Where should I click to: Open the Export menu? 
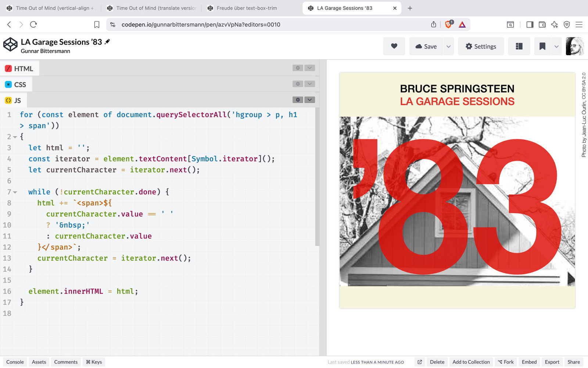[552, 362]
